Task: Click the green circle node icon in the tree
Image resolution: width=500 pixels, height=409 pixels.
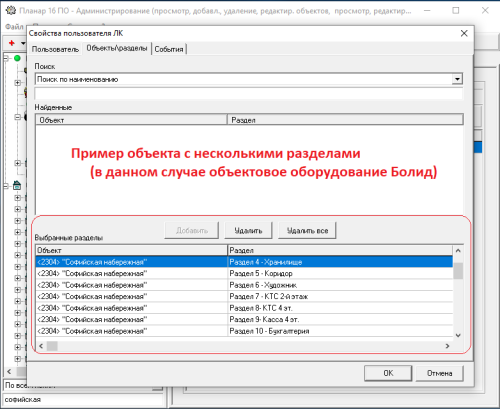Action: click(17, 58)
